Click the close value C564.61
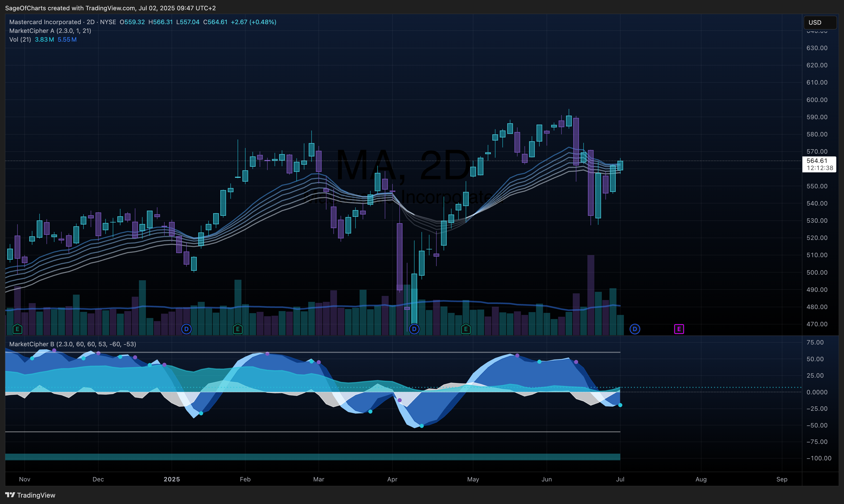Image resolution: width=844 pixels, height=504 pixels. point(215,22)
